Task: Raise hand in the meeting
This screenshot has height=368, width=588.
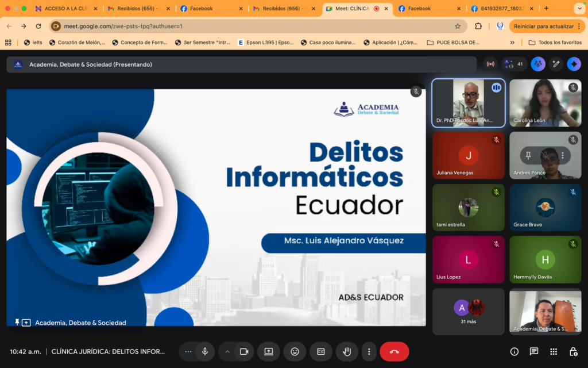Action: pyautogui.click(x=347, y=351)
